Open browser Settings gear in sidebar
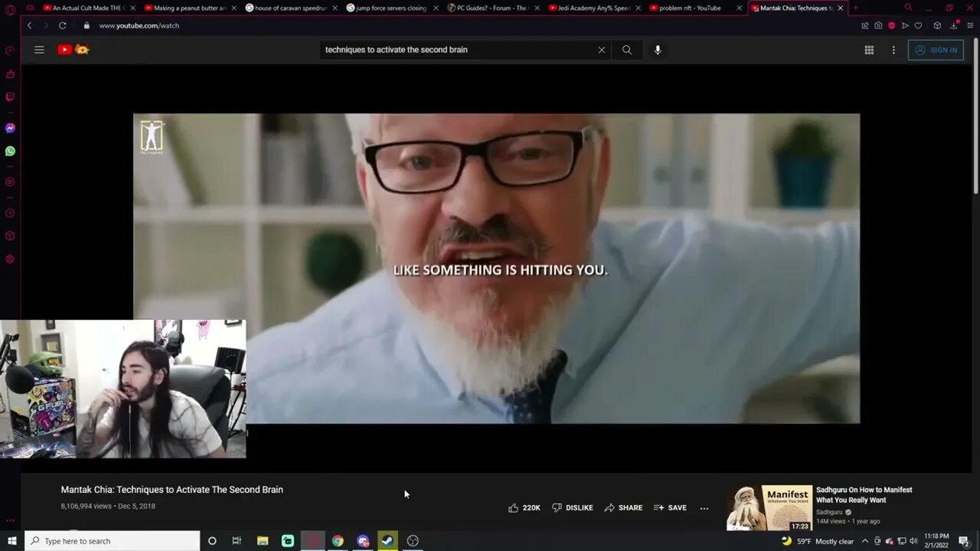The height and width of the screenshot is (551, 980). coord(10,259)
